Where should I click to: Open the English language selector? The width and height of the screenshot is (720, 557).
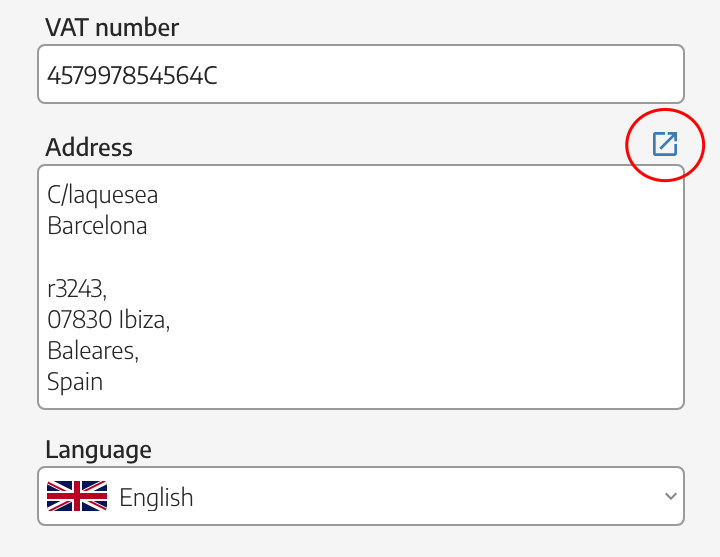tap(361, 496)
